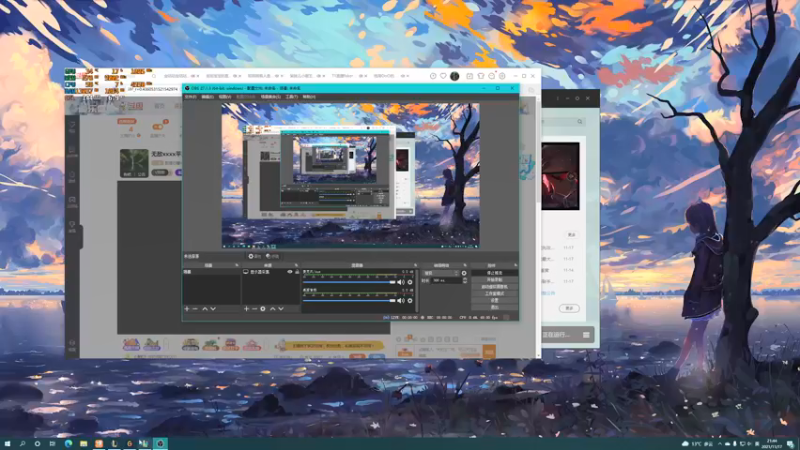This screenshot has height=450, width=800.
Task: Add a new scene with the plus icon
Action: coord(187,309)
